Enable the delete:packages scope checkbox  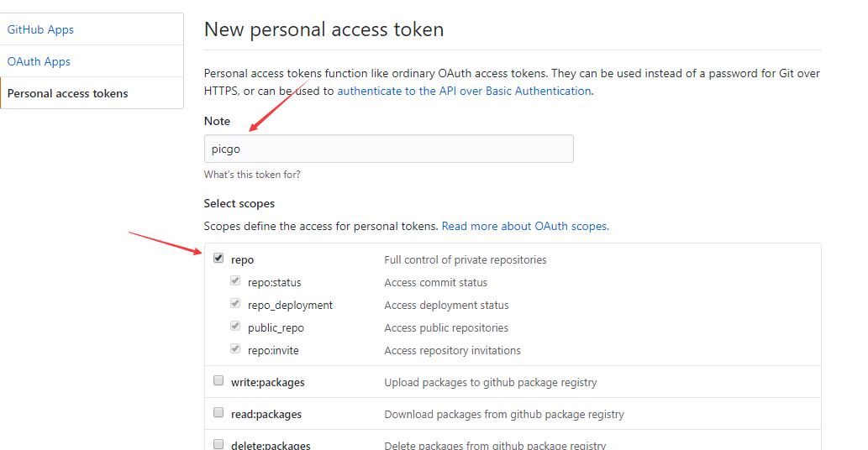(218, 444)
